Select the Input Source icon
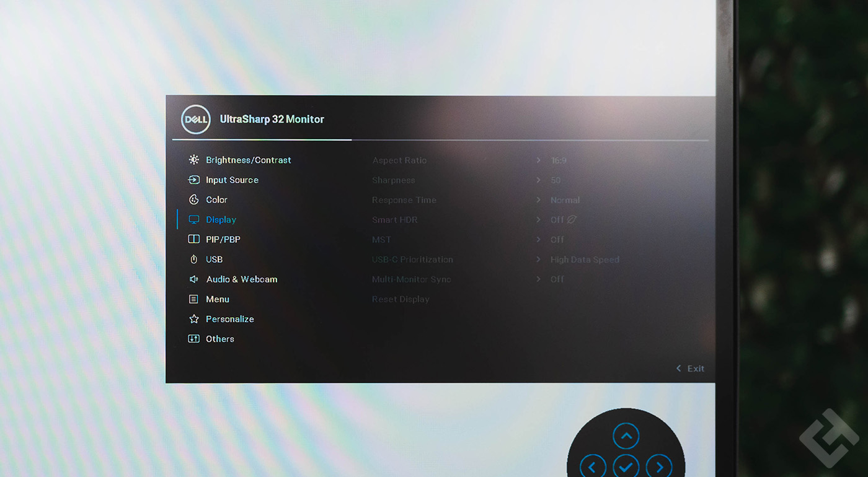The width and height of the screenshot is (868, 477). (194, 180)
